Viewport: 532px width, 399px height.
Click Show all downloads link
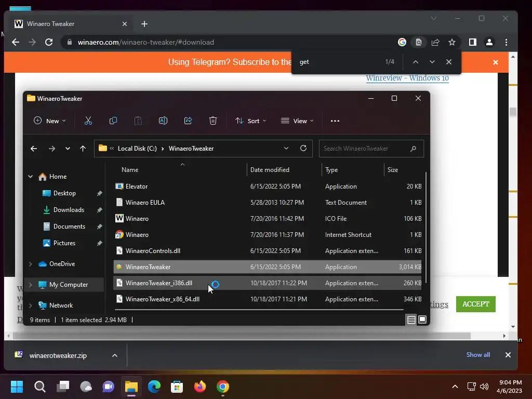478,354
